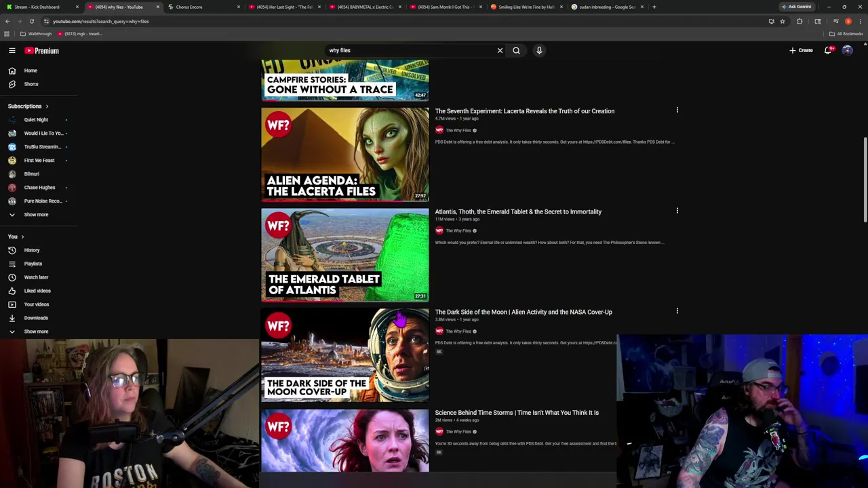Open the account avatar menu
This screenshot has width=868, height=488.
tap(847, 50)
